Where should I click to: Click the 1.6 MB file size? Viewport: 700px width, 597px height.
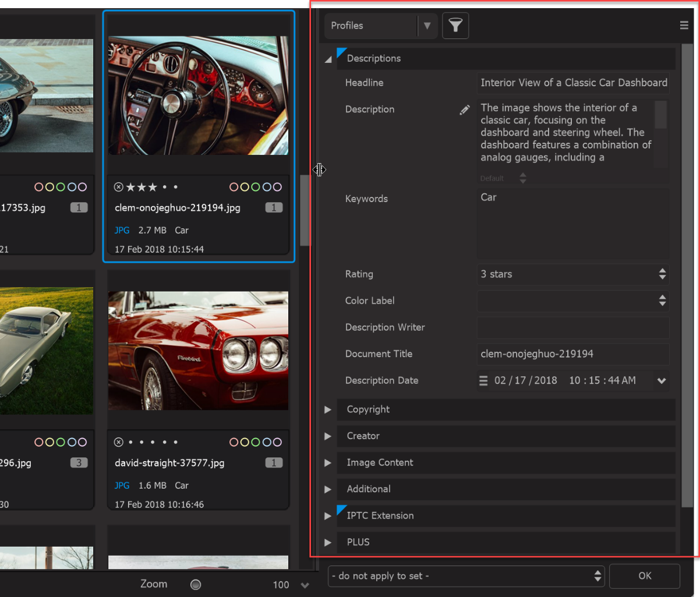[153, 485]
